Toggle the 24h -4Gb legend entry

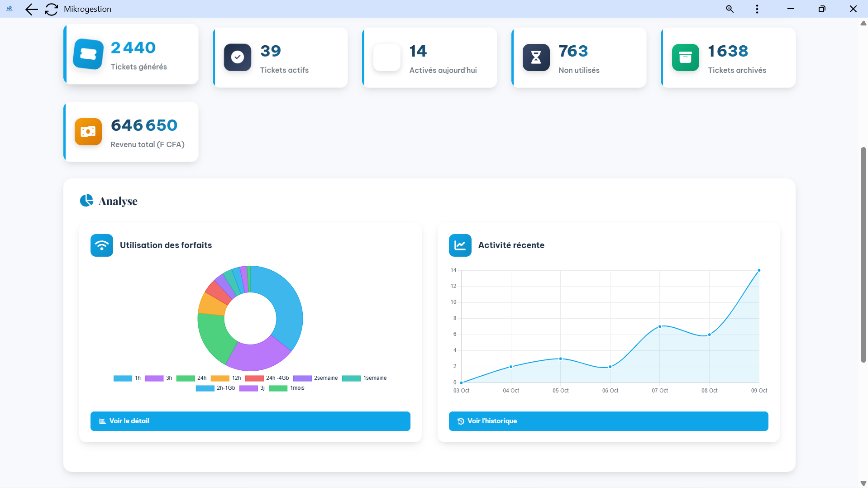(267, 378)
